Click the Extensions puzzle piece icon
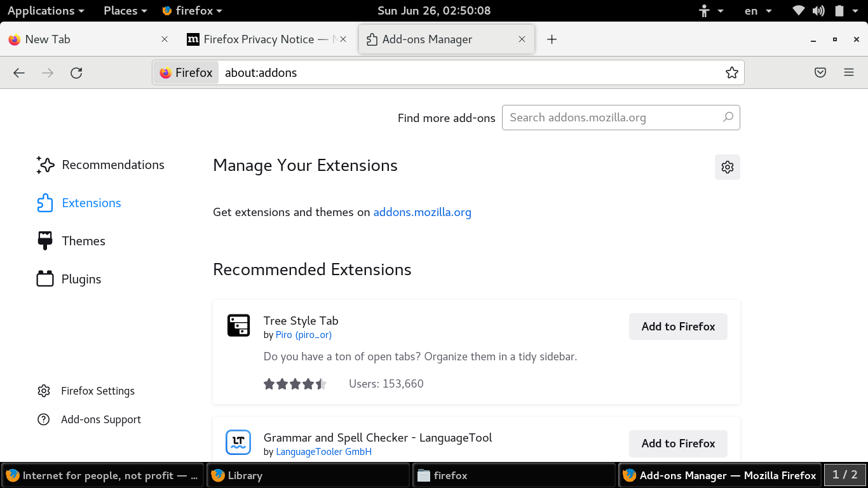 pyautogui.click(x=45, y=203)
